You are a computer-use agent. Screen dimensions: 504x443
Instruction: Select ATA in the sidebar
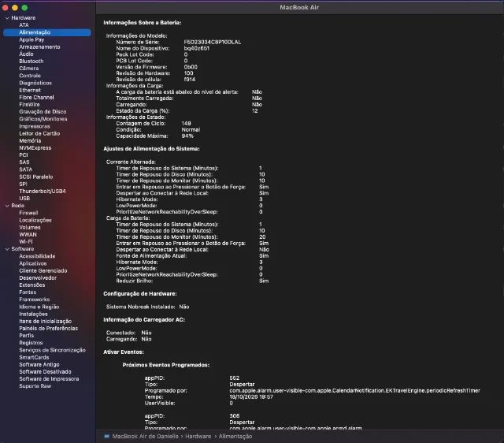pyautogui.click(x=24, y=25)
